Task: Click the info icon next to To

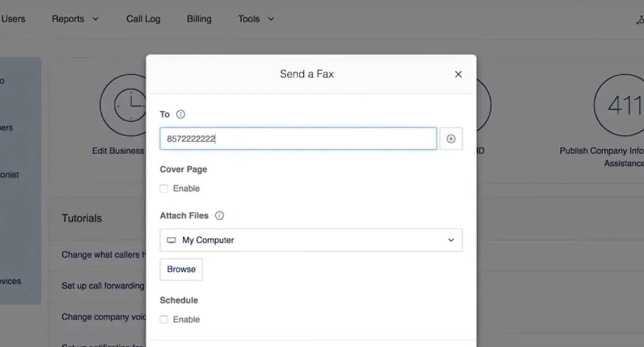Action: click(x=181, y=115)
